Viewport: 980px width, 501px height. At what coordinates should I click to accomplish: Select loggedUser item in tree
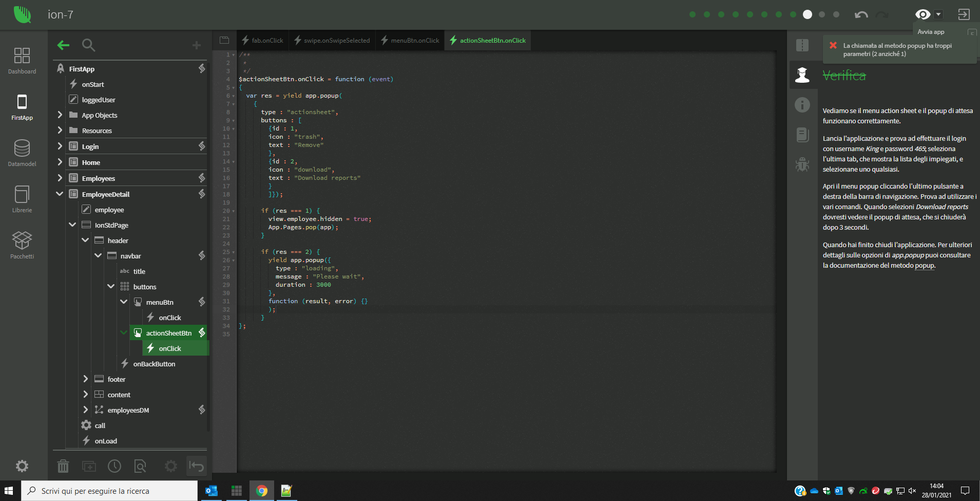(x=98, y=100)
